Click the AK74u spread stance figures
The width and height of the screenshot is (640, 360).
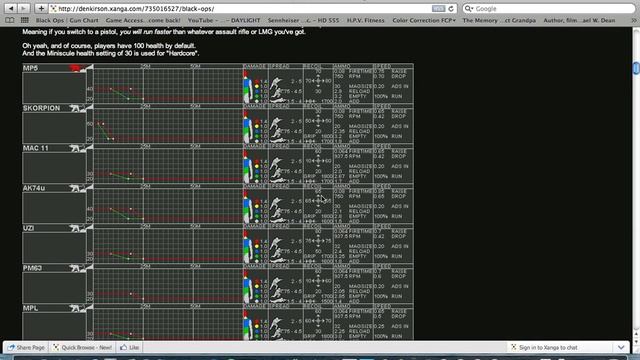coord(277,207)
